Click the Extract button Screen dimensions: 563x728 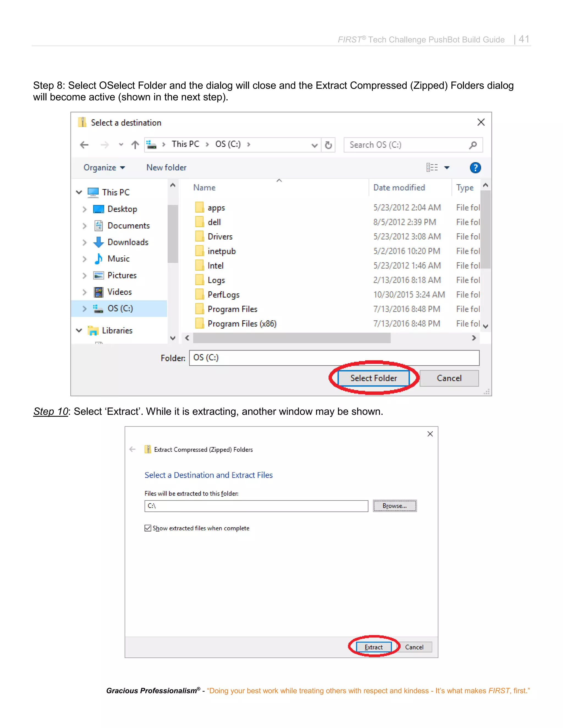tap(374, 647)
